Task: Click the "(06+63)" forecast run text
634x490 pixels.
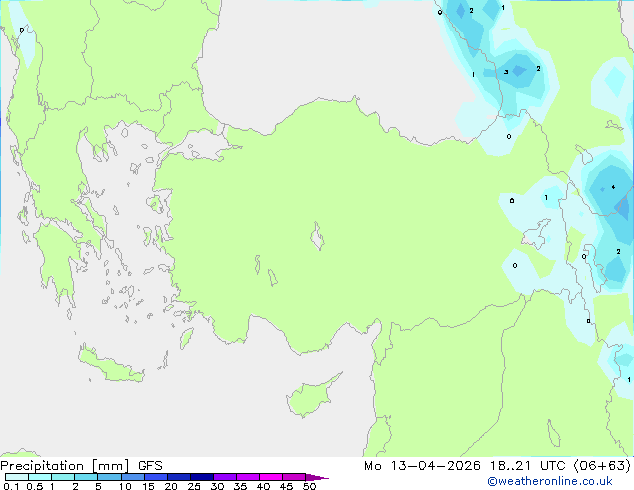Action: pyautogui.click(x=602, y=466)
